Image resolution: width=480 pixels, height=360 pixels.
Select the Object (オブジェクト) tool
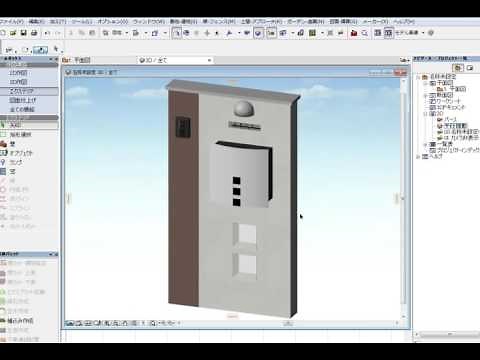click(x=21, y=153)
